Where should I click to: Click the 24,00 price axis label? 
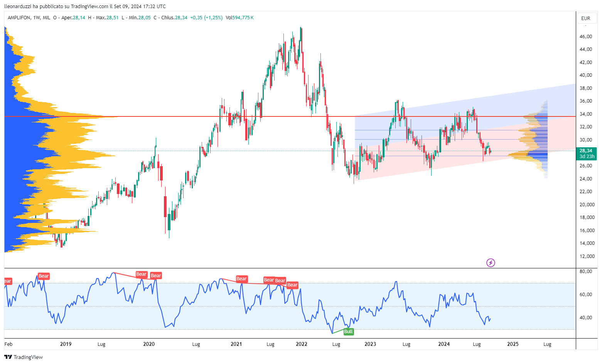586,179
